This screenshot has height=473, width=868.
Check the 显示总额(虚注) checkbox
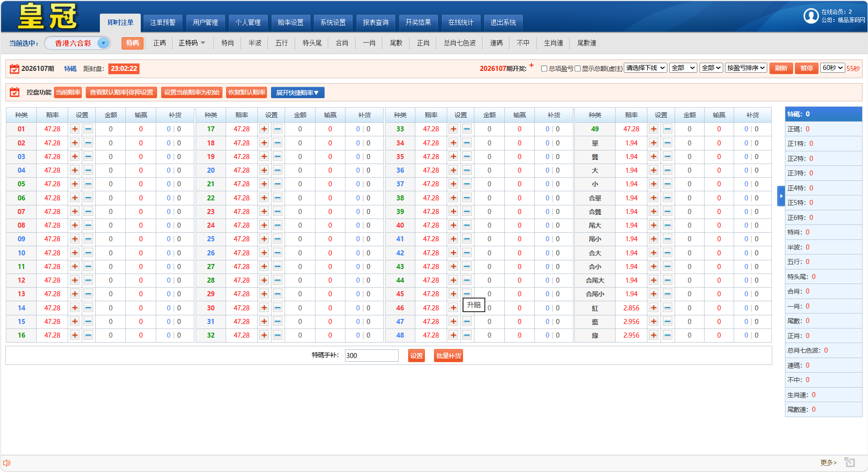(x=577, y=69)
